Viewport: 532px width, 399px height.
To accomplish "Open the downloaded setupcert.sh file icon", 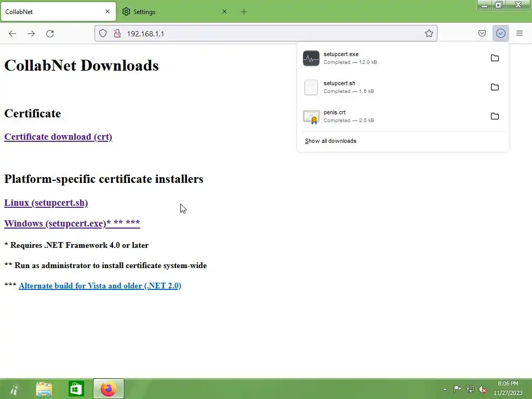I will tap(311, 87).
